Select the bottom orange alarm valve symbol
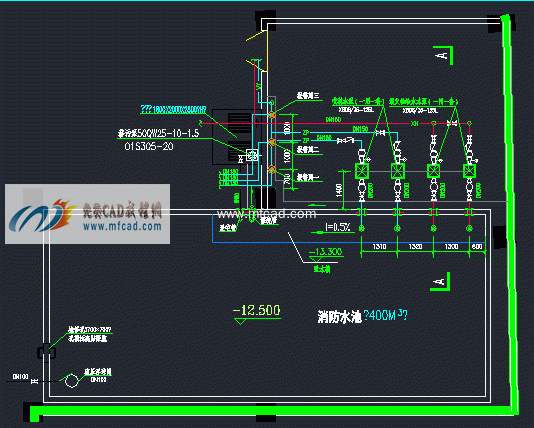 (x=271, y=169)
